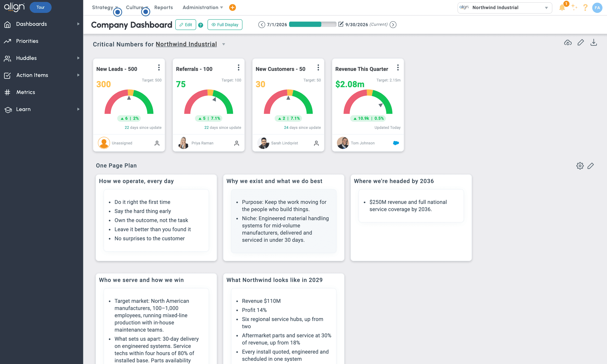Screen dimensions: 607x364
Task: Open the Referrals card options menu
Action: coord(239,67)
